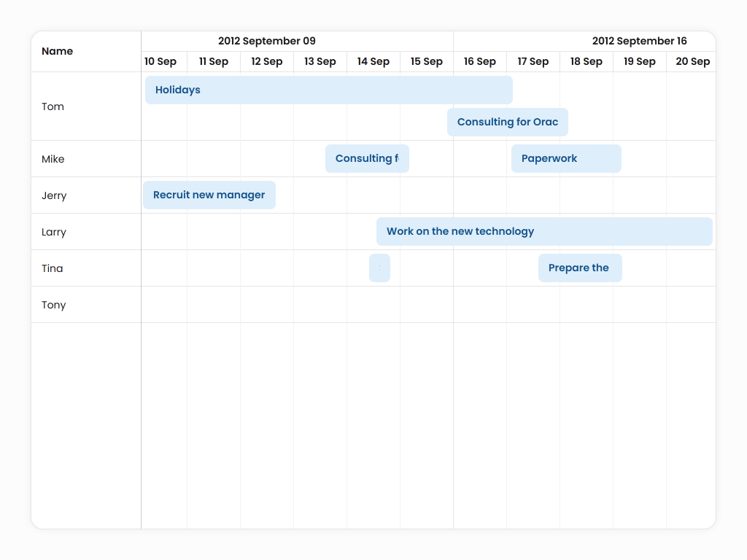Click Tom's Holidays event bar
Viewport: 747px width, 560px height.
[x=328, y=90]
